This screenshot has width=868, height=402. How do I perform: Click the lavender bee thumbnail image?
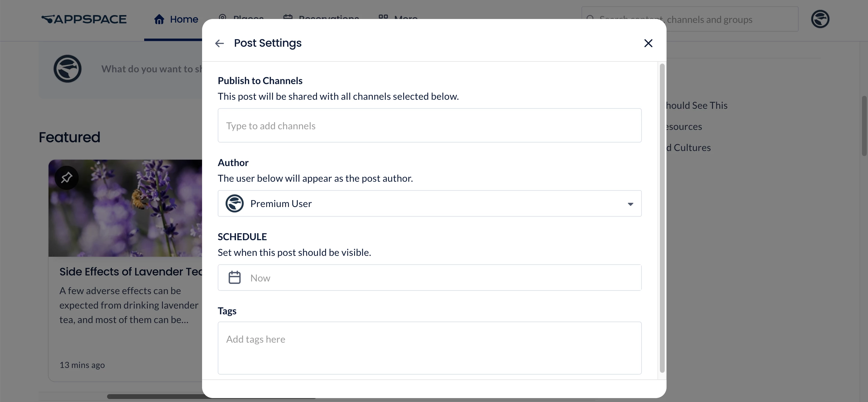click(x=125, y=208)
